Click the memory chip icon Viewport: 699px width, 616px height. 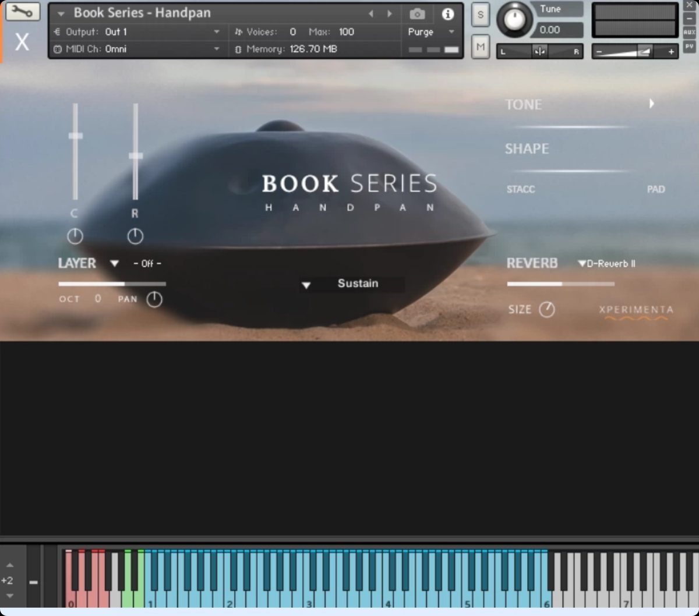click(x=238, y=49)
